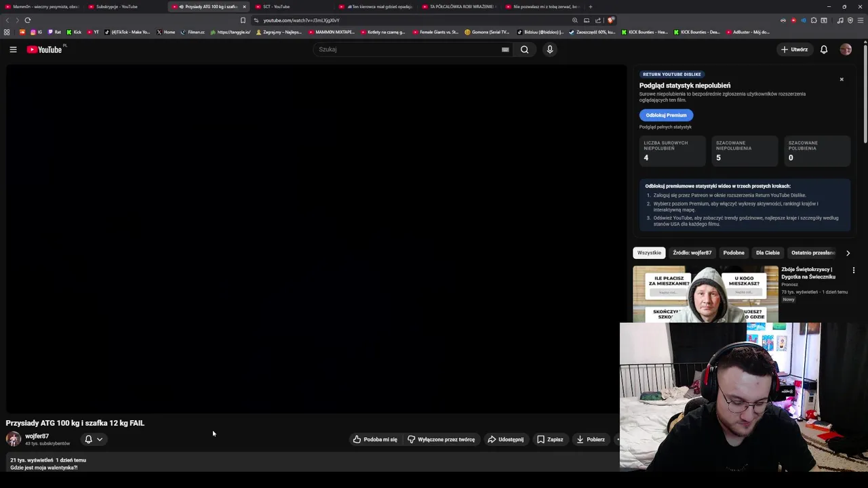This screenshot has width=868, height=488.
Task: Click the dislike Wyłączone przez twórcę button
Action: [x=441, y=439]
